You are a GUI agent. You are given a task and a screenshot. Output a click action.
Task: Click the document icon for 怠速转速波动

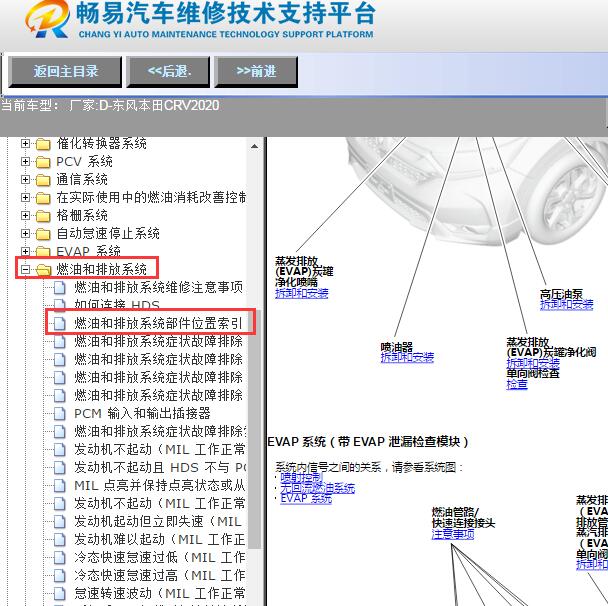point(59,593)
